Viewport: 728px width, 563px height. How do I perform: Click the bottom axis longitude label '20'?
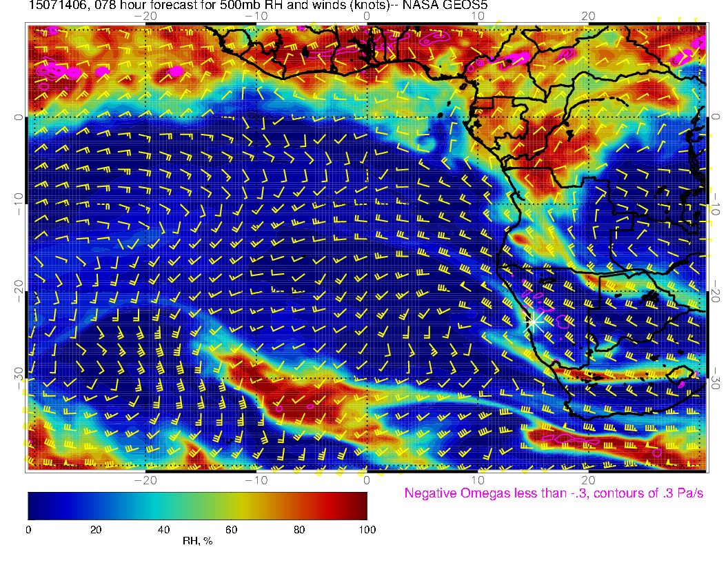click(x=588, y=480)
